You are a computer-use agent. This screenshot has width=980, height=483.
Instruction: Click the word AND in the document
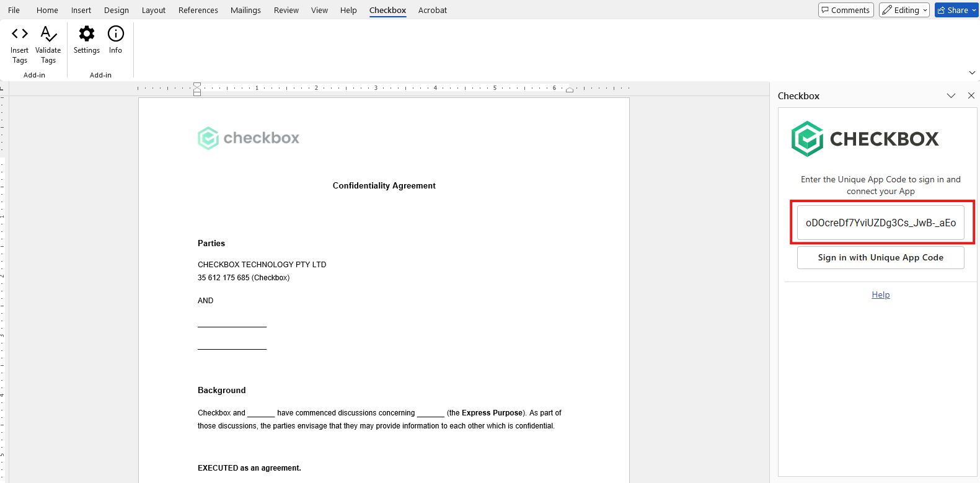(206, 301)
